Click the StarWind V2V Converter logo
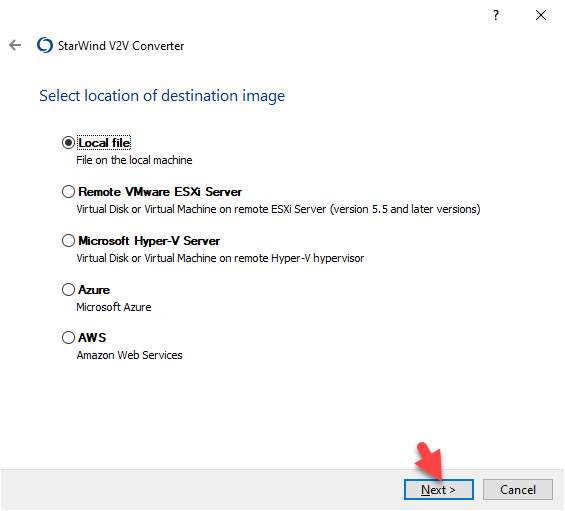This screenshot has width=565, height=511. click(x=45, y=45)
